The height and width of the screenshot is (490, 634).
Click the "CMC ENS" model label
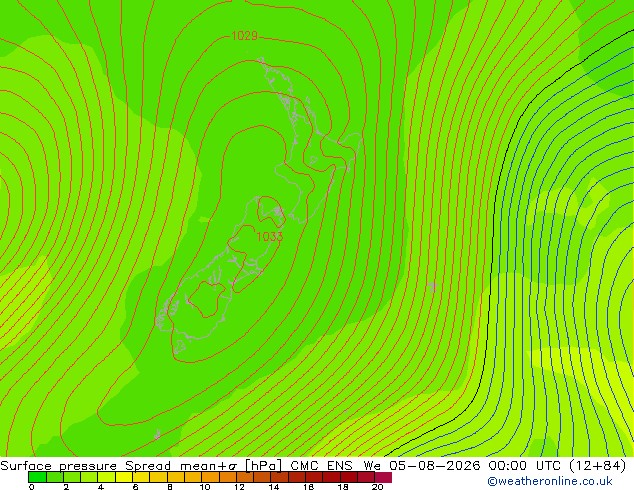tap(321, 466)
